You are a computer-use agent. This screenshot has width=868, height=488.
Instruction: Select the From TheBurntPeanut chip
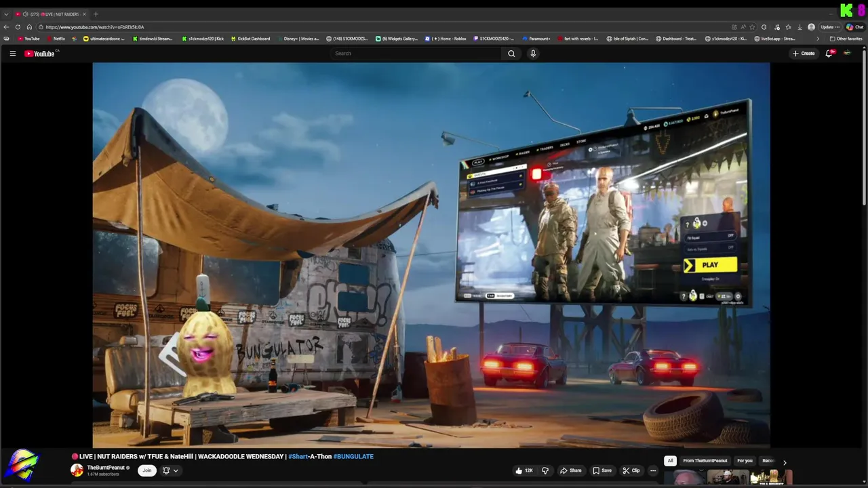(x=705, y=461)
